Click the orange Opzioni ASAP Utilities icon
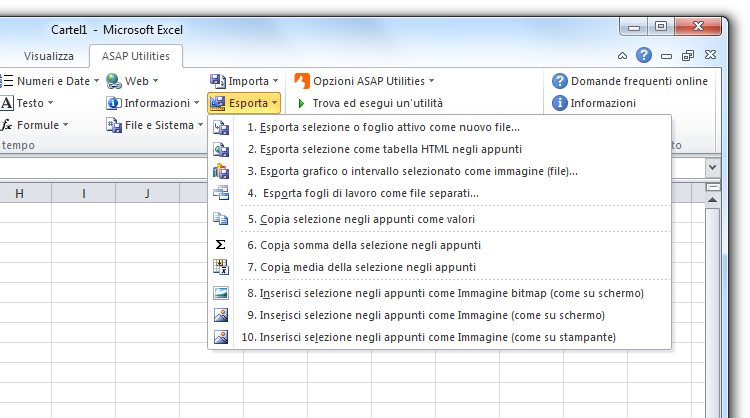Viewport: 750px width, 418px height. [x=302, y=81]
